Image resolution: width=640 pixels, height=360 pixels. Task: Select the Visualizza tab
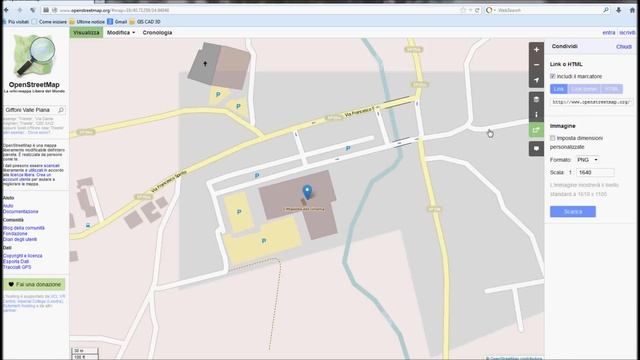click(x=86, y=32)
